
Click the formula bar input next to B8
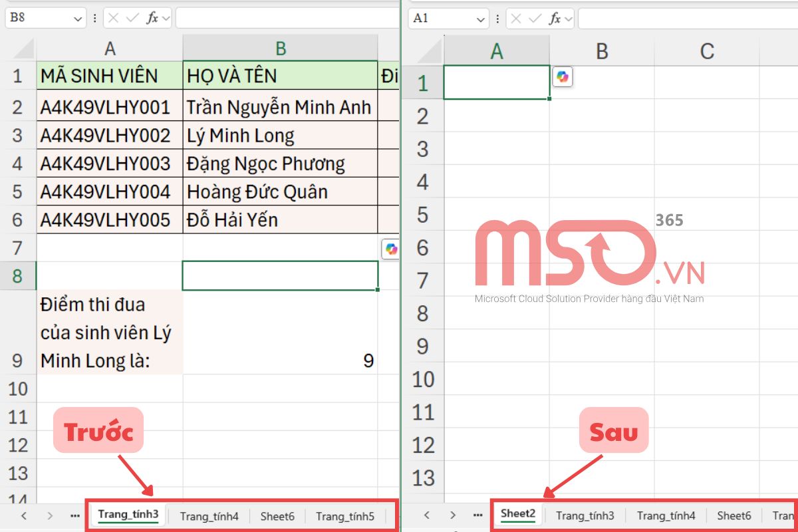coord(287,18)
